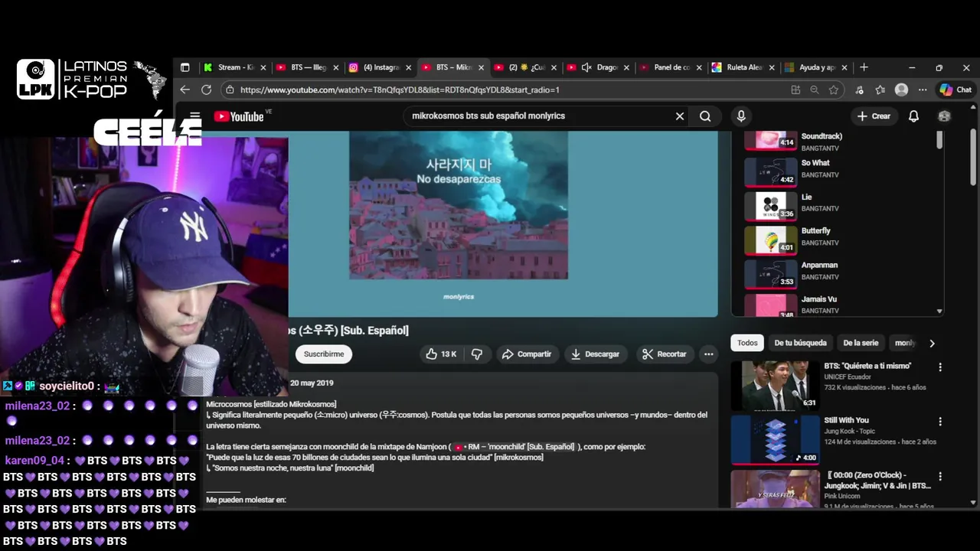Viewport: 980px width, 551px height.
Task: Close the Instagram tab
Action: 409,67
